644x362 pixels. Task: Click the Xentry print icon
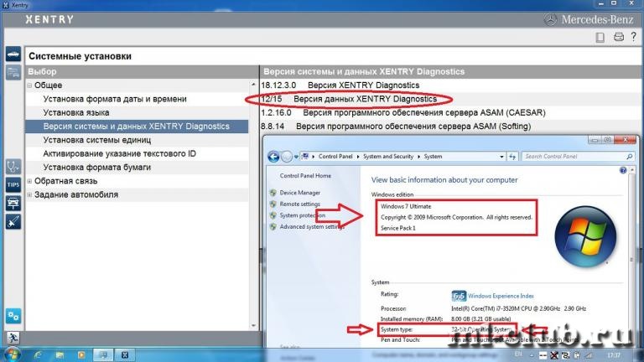click(619, 37)
